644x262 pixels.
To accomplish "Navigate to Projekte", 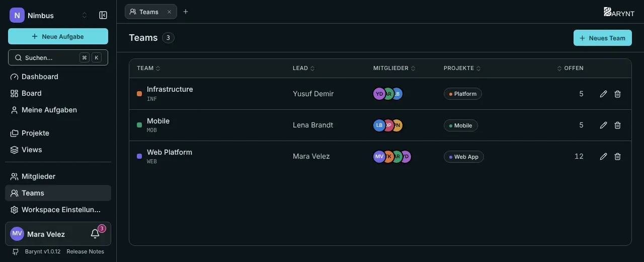I will [58, 133].
